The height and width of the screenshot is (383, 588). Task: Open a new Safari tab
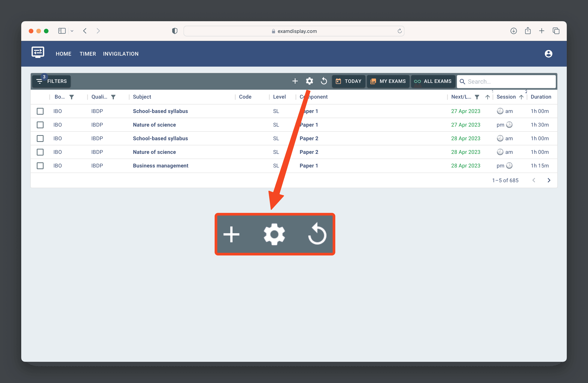point(542,31)
